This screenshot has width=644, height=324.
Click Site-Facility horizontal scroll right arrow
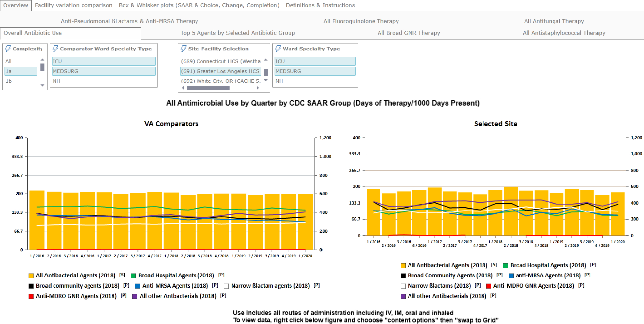click(258, 88)
